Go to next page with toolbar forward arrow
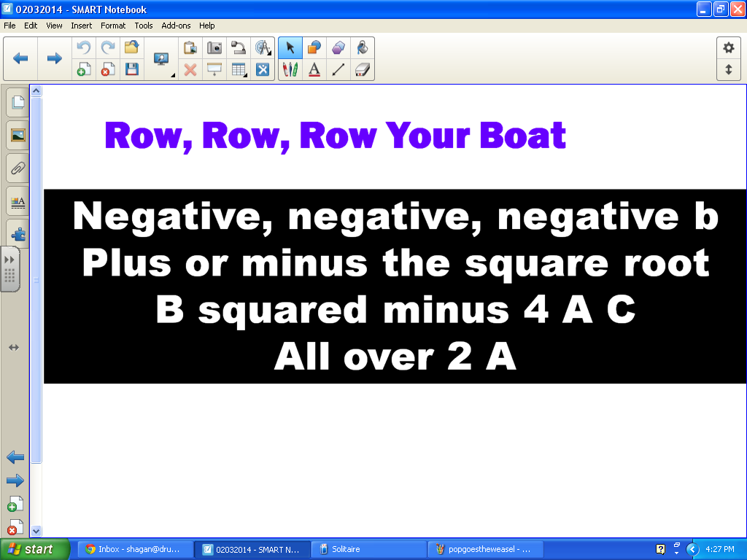The width and height of the screenshot is (747, 560). (54, 58)
